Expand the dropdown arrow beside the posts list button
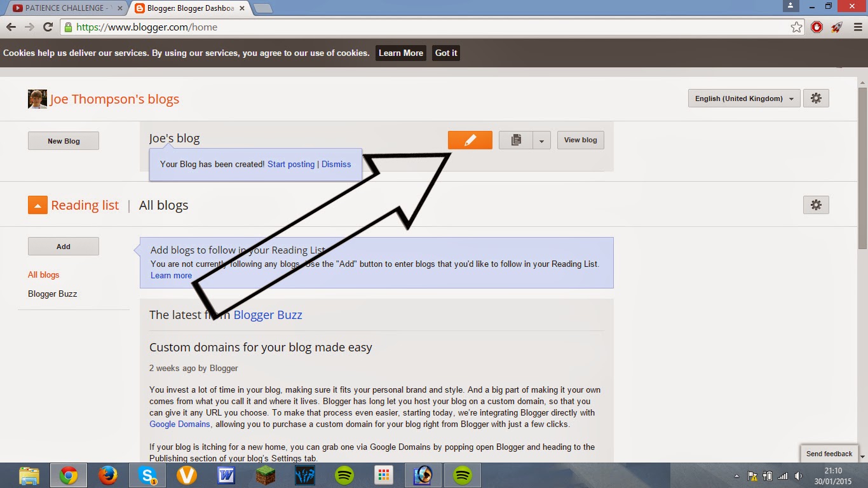 coord(541,140)
